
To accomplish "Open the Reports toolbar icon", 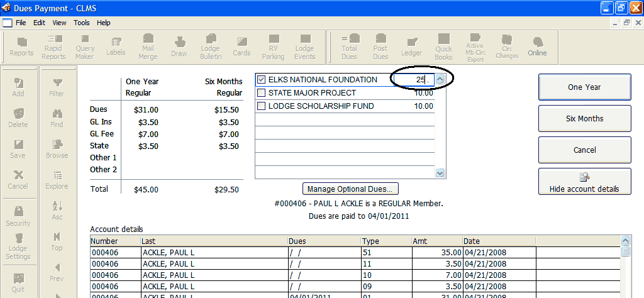I will click(21, 47).
